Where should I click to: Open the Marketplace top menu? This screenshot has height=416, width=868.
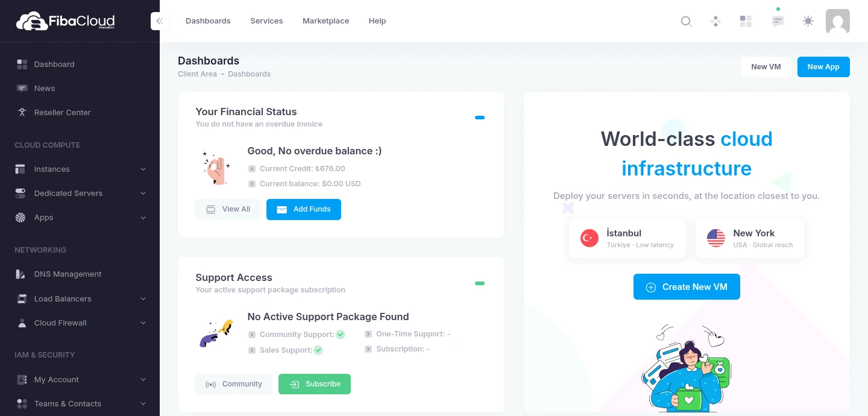(325, 21)
